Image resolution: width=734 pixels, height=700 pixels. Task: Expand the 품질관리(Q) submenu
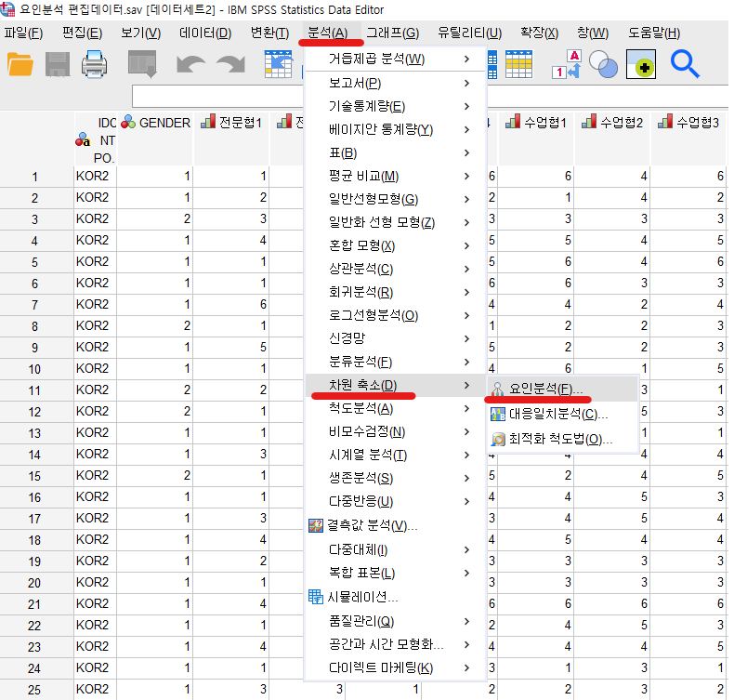(x=396, y=621)
